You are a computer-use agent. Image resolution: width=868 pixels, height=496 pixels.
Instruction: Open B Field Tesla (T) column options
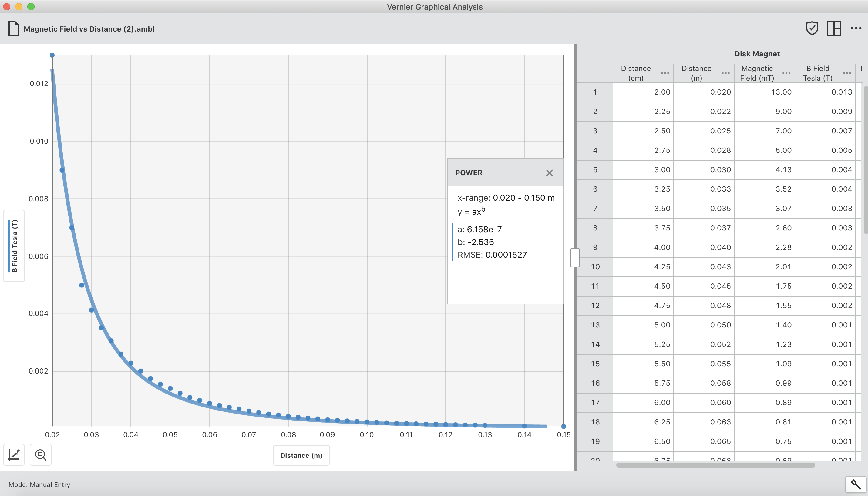point(846,73)
